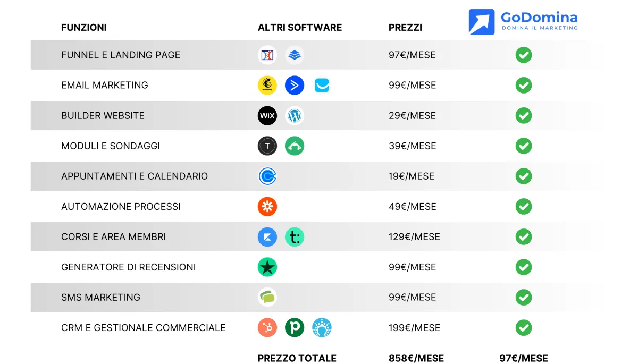Click the Trustpilot green star icon
The width and height of the screenshot is (638, 364).
(x=267, y=267)
